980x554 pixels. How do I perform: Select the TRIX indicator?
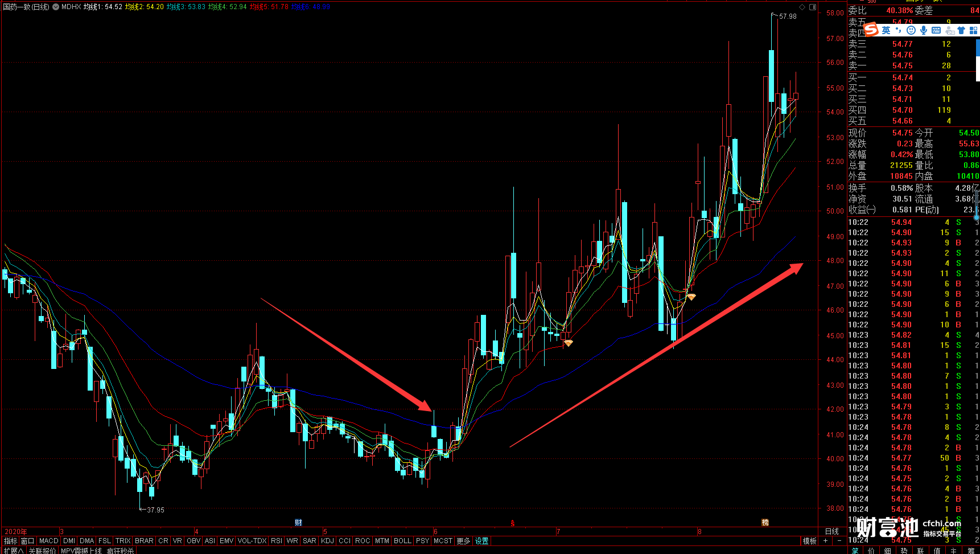123,541
